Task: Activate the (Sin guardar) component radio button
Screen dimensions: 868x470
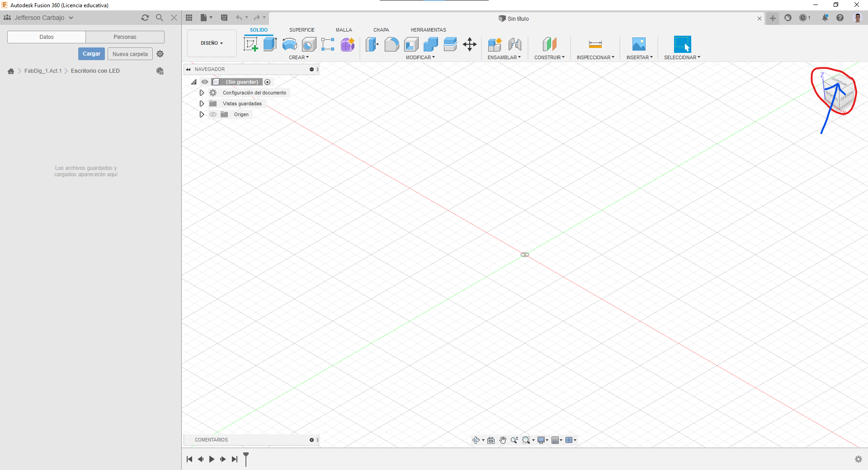Action: tap(268, 82)
